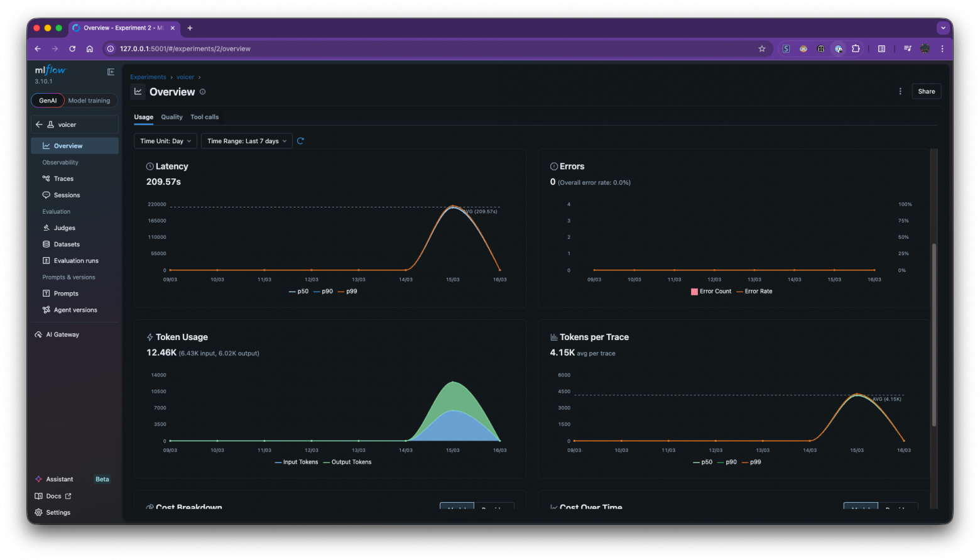Collapse the MLflow sidebar panel icon
Viewport: 980px width, 560px height.
click(x=111, y=72)
